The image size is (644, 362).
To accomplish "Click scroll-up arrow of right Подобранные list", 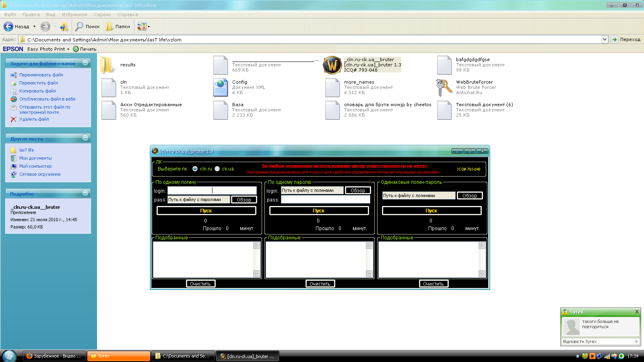I will [482, 245].
